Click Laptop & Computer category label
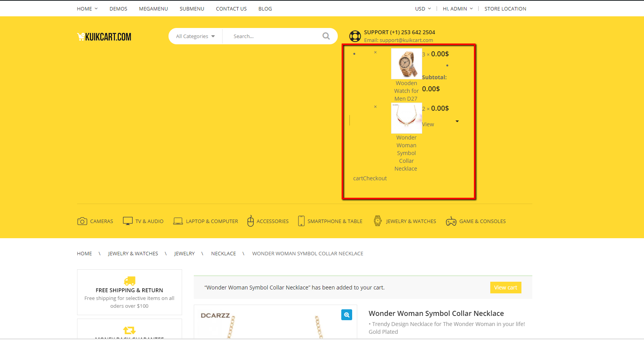644x340 pixels. (x=212, y=221)
